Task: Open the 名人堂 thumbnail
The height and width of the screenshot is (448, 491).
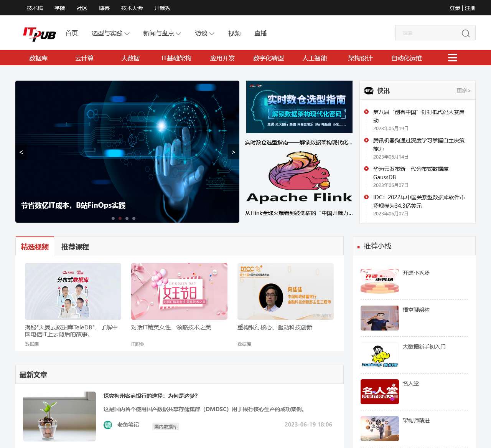Action: click(x=380, y=392)
